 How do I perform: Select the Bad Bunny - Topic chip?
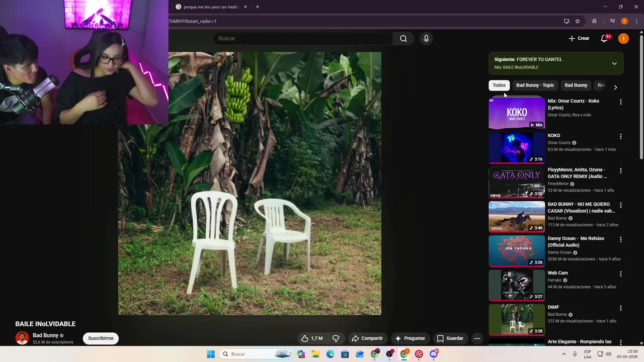coord(535,85)
